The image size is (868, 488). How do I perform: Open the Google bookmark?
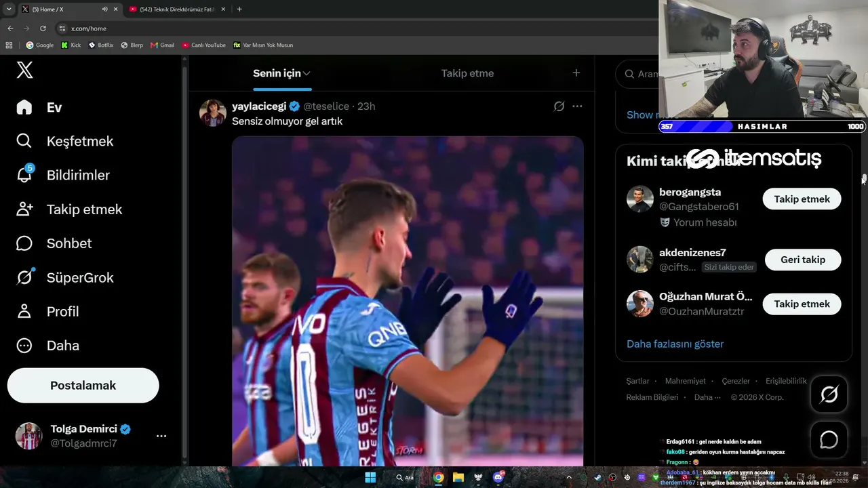[x=40, y=45]
